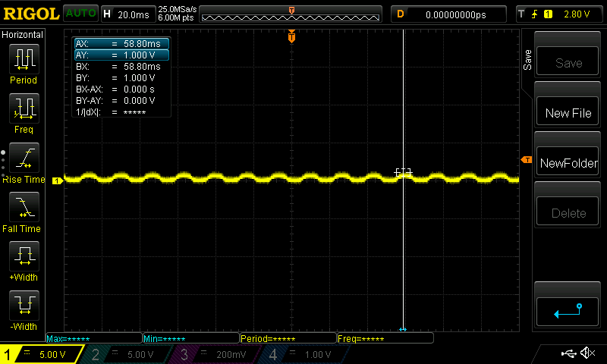Choose the Fall Time measurement icon
Image resolution: width=607 pixels, height=364 pixels.
pos(24,206)
